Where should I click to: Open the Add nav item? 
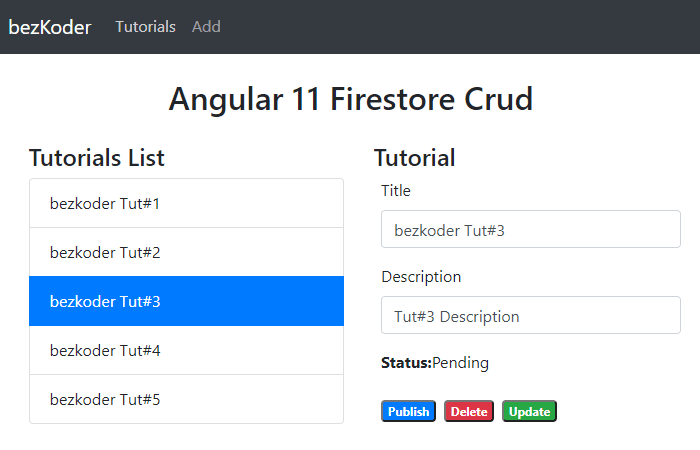(206, 27)
